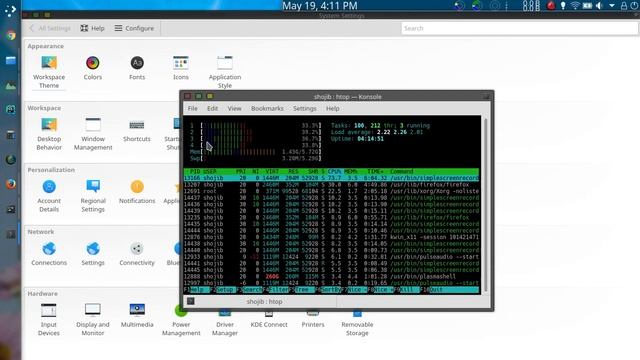Click the red screen recorder tray icon
The height and width of the screenshot is (360, 640).
click(x=551, y=6)
